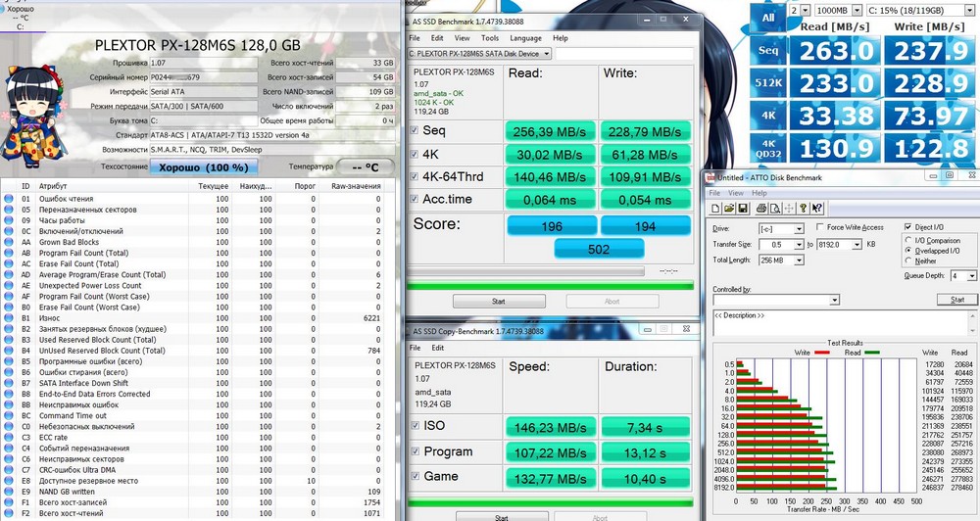Click the Start button in ATTO Disk Benchmark

point(956,300)
